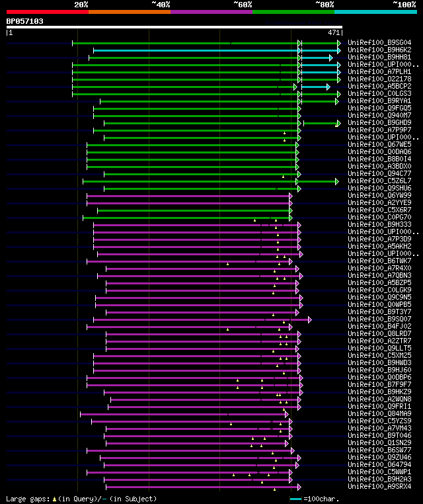Click the Large gaps legend text

coord(81,499)
